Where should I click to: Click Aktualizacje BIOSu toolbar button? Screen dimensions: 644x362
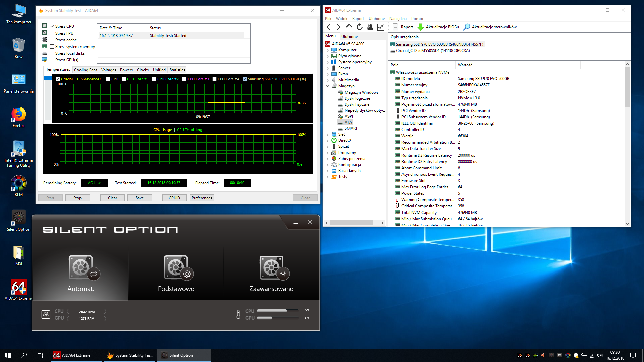tap(438, 27)
